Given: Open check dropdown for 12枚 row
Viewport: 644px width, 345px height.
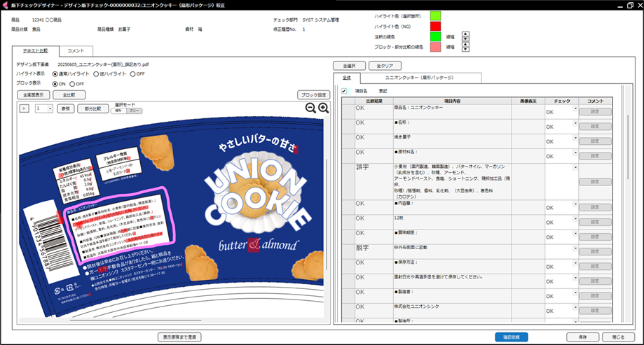Looking at the screenshot, I should 575,218.
